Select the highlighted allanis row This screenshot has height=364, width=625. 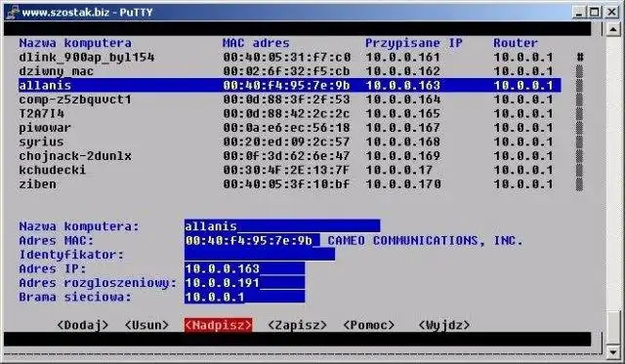tap(290, 85)
